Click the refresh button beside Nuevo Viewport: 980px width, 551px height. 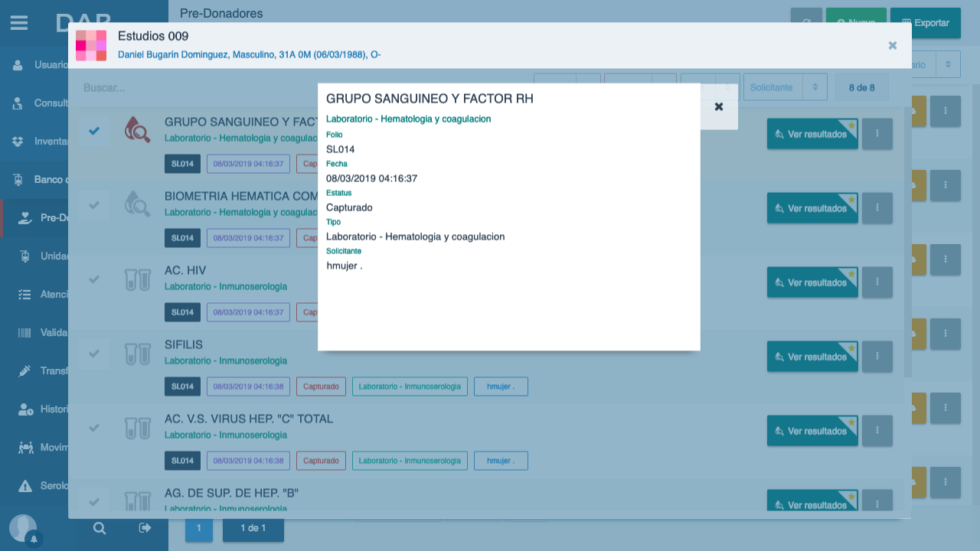806,23
